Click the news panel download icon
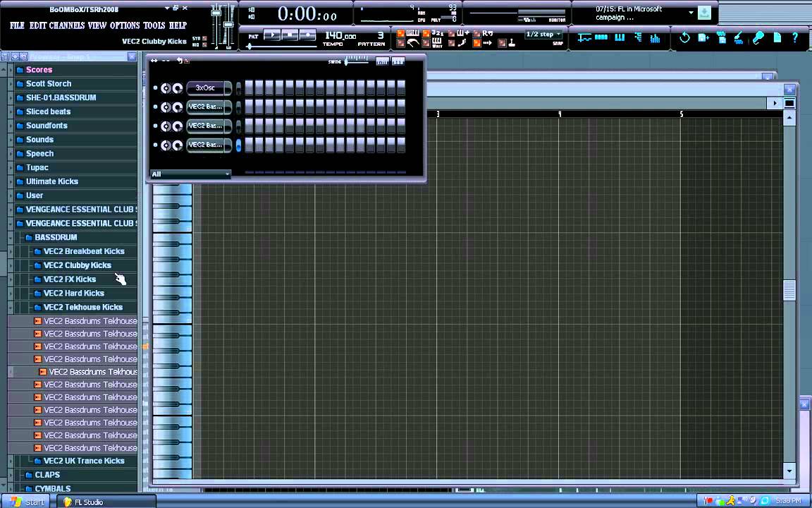Screen dimensions: 812x508 coord(704,13)
